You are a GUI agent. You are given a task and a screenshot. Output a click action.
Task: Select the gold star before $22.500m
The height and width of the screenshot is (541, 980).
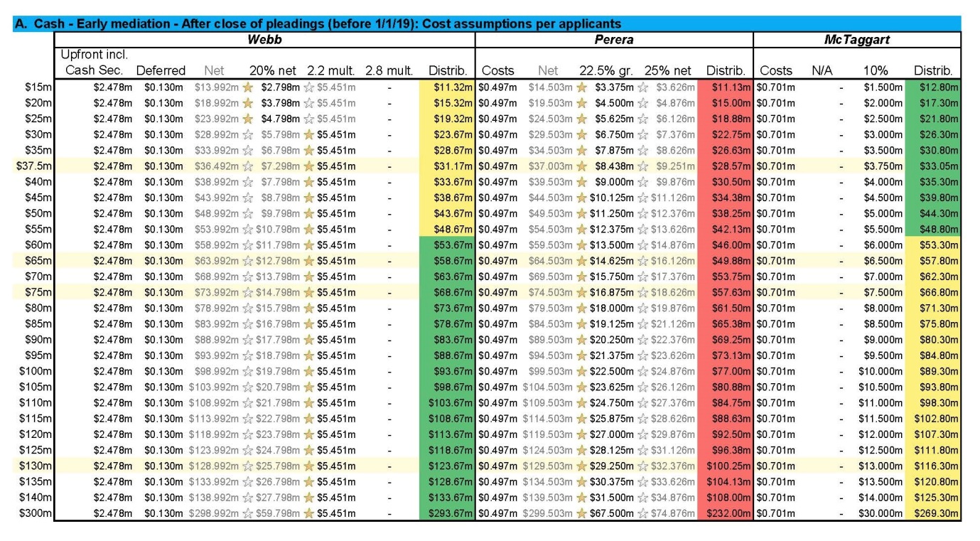(581, 371)
